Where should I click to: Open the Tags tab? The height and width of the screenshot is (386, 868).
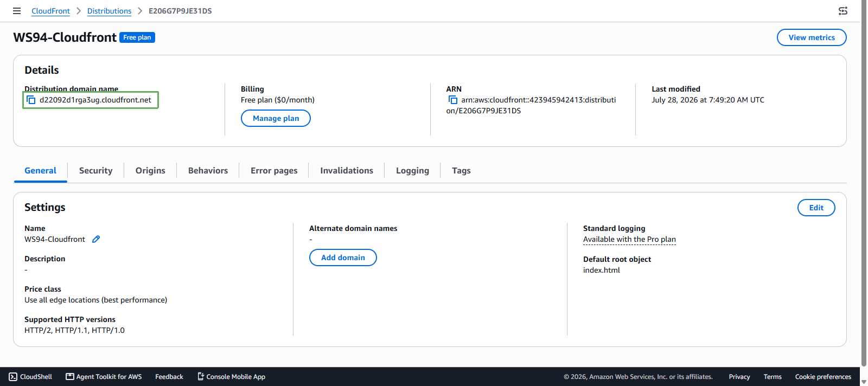click(x=461, y=171)
